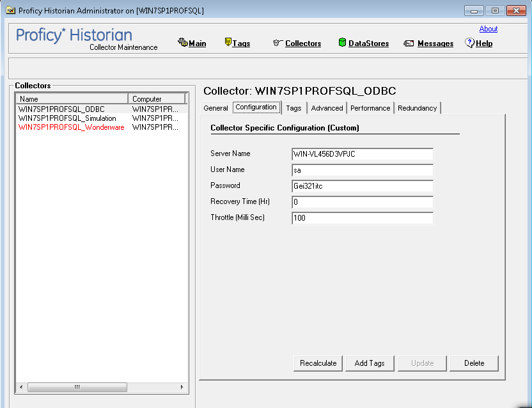This screenshot has width=532, height=408.
Task: Click the Update button
Action: pos(422,363)
